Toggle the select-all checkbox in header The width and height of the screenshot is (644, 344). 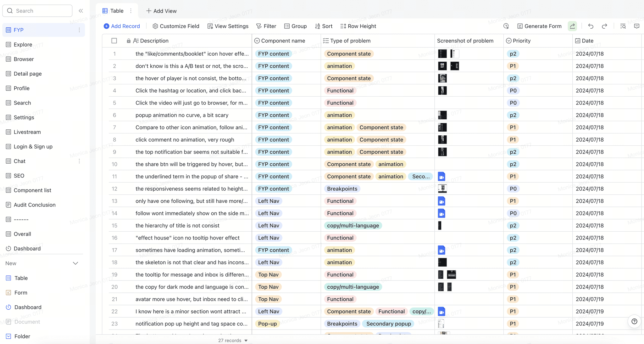pos(114,41)
